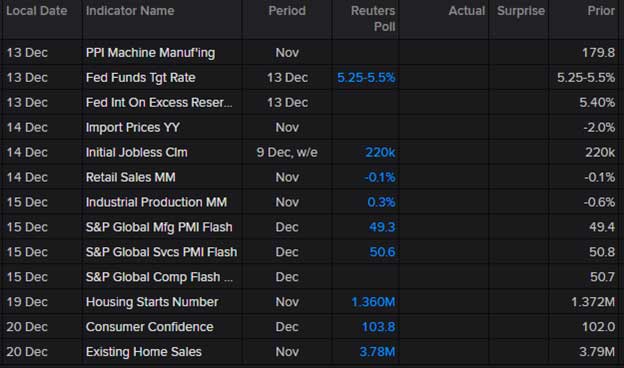Viewport: 624px width, 368px height.
Task: Select S&P Global Comp Flash indicator
Action: (159, 277)
